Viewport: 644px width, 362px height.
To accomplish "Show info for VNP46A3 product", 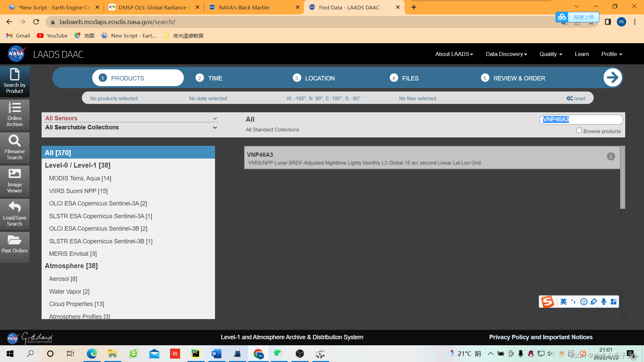I will tap(611, 157).
